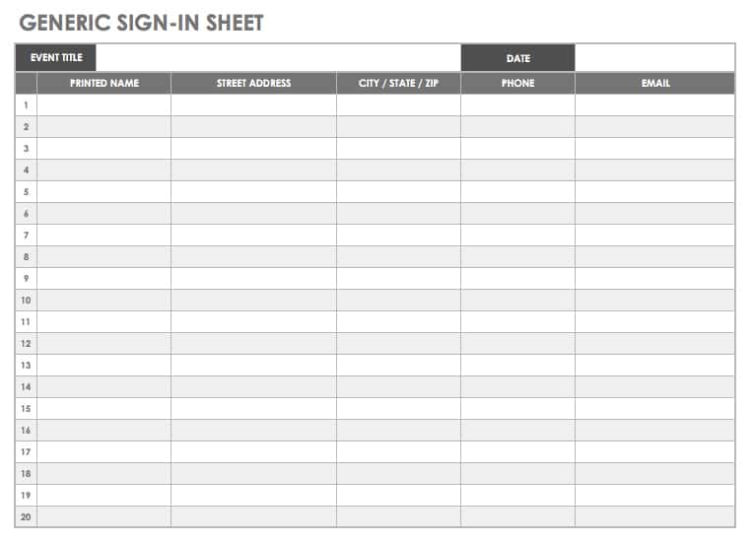Click the Printed Name cell in row 1

(x=103, y=105)
